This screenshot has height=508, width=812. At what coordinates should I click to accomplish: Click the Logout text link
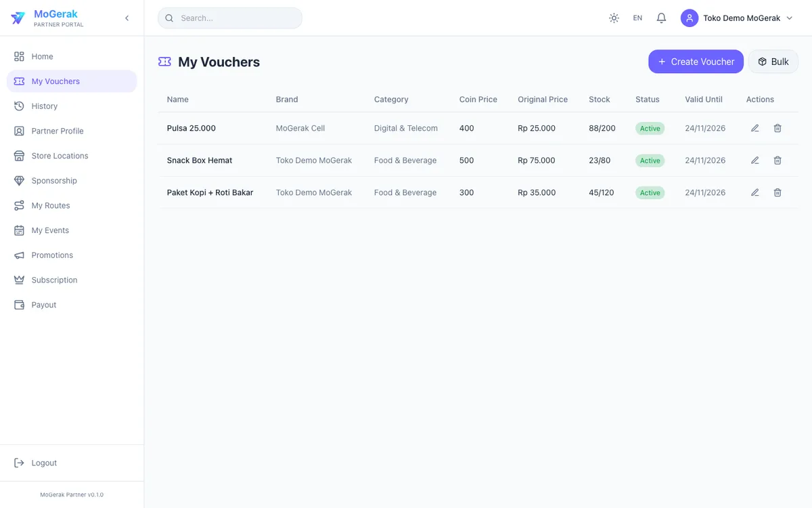tap(44, 463)
